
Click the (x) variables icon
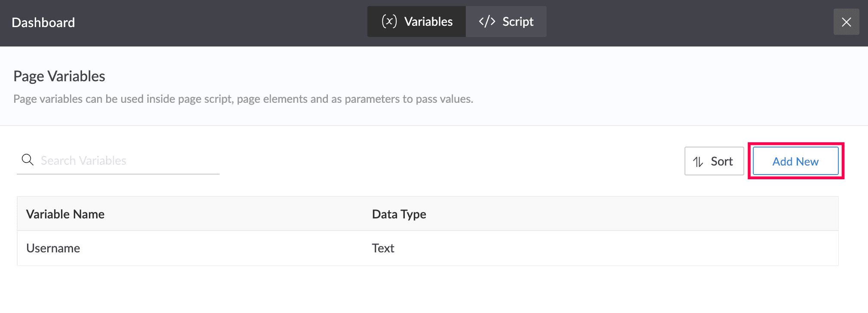point(389,21)
